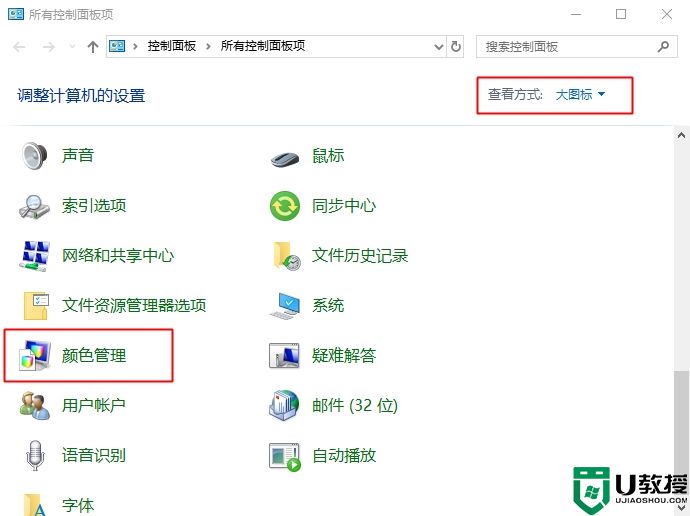Open the 自动播放 AutoPlay icon
The width and height of the screenshot is (690, 516).
tap(285, 456)
